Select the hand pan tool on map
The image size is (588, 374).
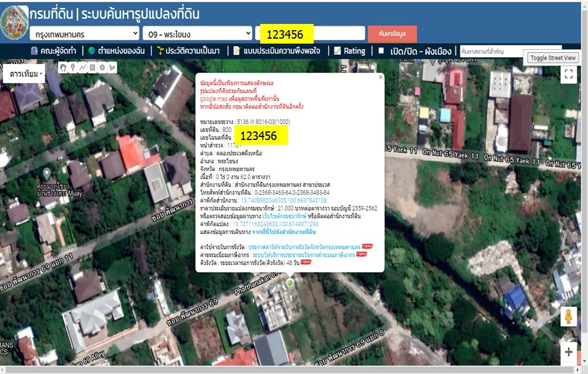[63, 68]
